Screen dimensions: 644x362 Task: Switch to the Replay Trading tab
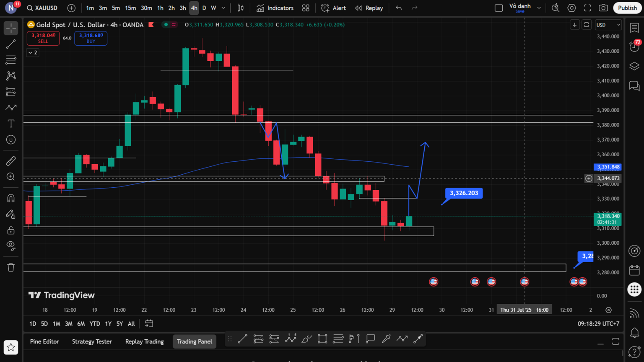pos(144,341)
